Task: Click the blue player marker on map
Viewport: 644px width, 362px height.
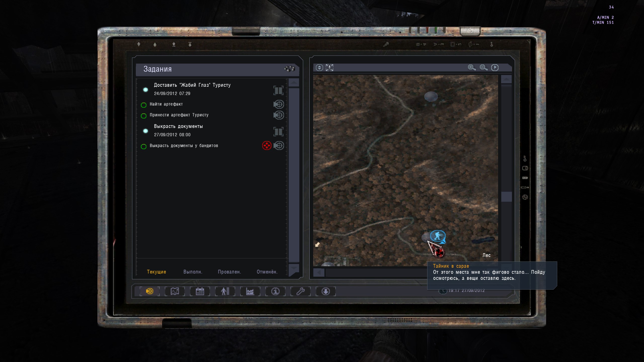Action: pyautogui.click(x=438, y=236)
